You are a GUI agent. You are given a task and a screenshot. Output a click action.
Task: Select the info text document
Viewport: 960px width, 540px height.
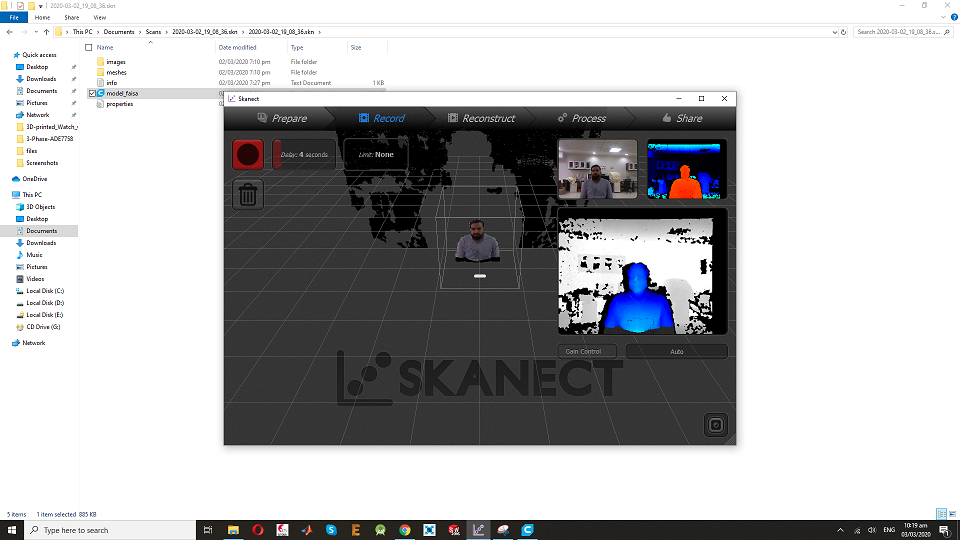point(111,83)
